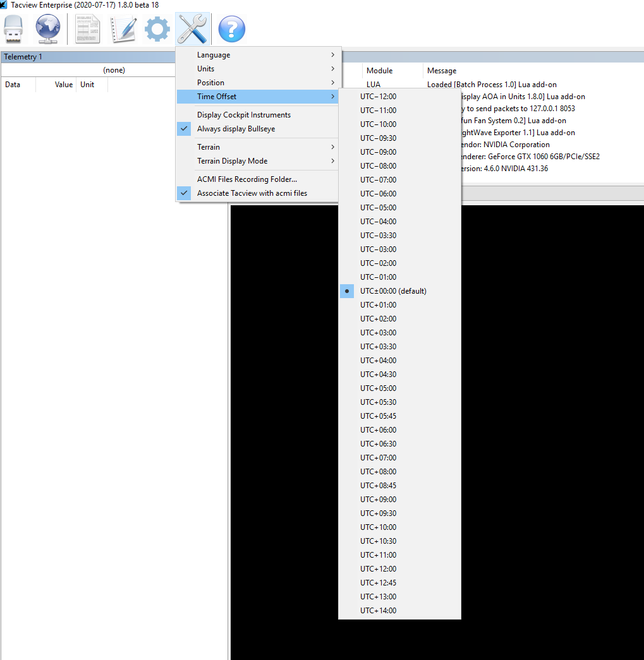
Task: Select UTC−11:00 time offset
Action: (399, 111)
